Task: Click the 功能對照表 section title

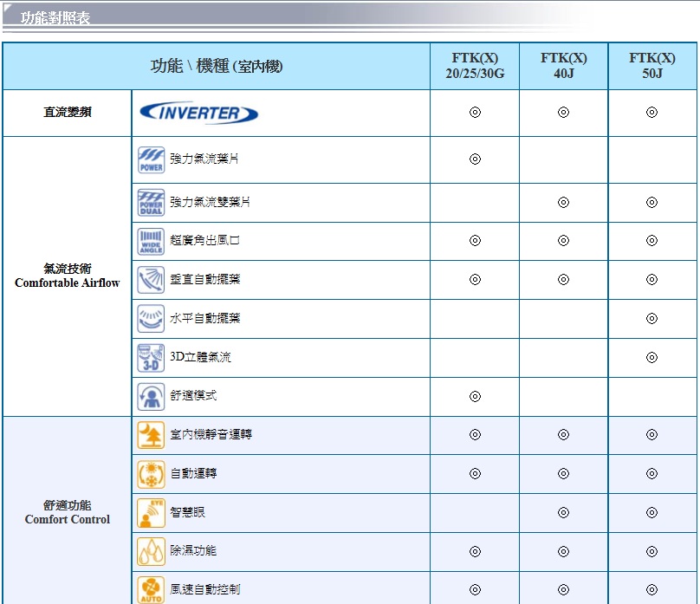Action: pyautogui.click(x=55, y=18)
